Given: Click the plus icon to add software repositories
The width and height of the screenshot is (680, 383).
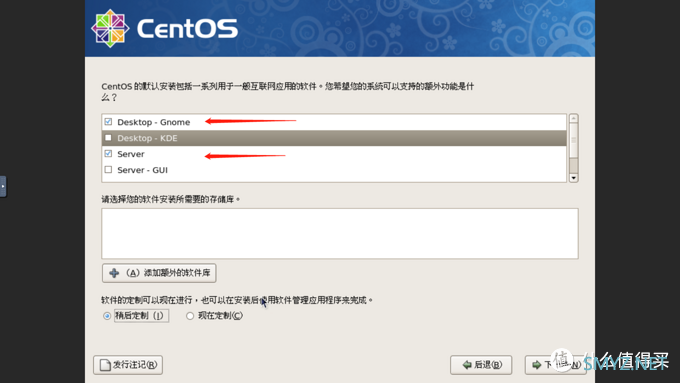Looking at the screenshot, I should 114,273.
